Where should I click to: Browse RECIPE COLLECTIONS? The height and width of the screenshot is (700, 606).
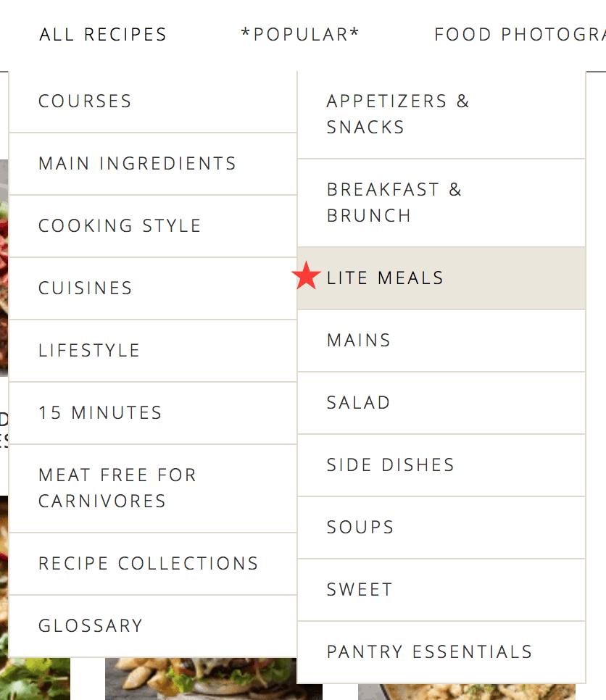[x=148, y=563]
